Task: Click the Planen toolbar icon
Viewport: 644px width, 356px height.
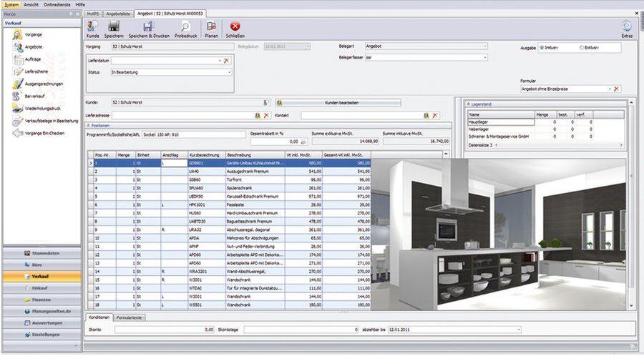Action: pos(211,27)
